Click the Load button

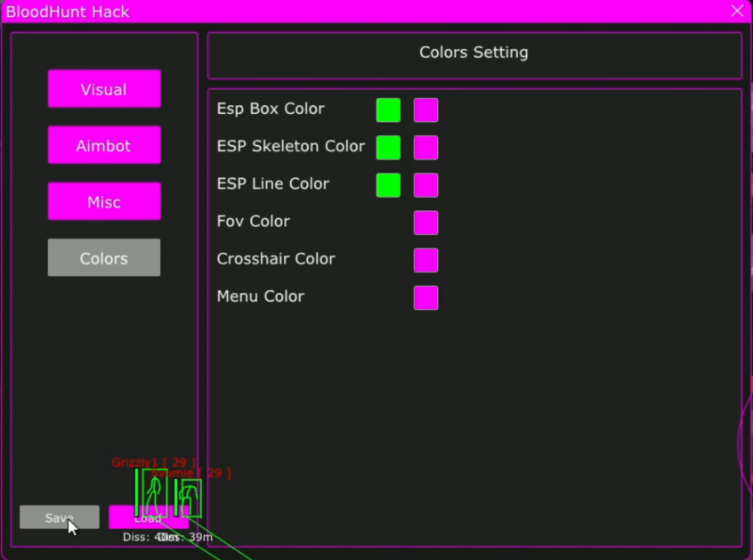(149, 517)
